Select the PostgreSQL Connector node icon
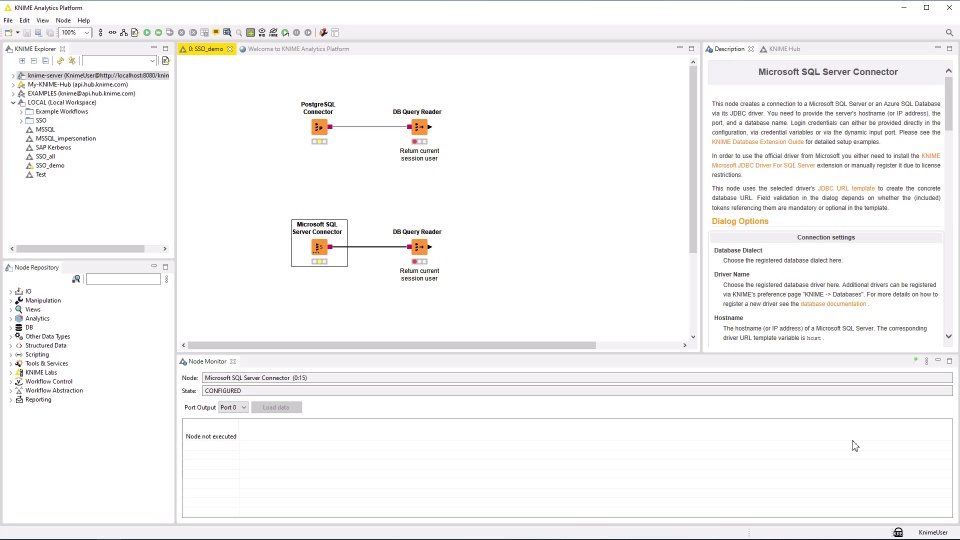This screenshot has width=960, height=540. [x=319, y=127]
